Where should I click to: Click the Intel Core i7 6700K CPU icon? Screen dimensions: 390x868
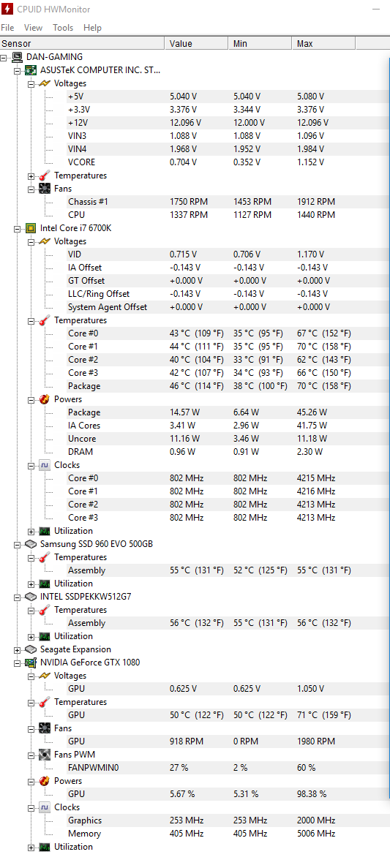click(x=31, y=228)
